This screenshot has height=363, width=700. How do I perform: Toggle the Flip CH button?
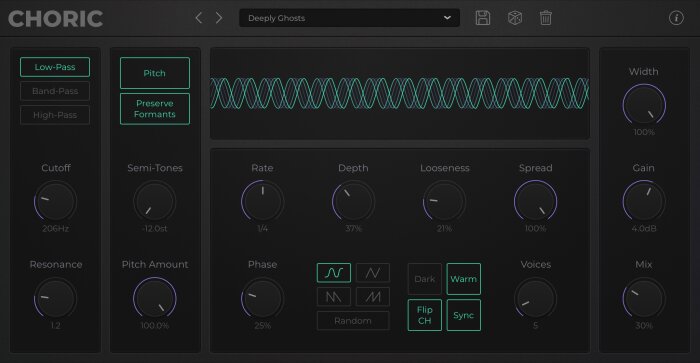[x=425, y=315]
